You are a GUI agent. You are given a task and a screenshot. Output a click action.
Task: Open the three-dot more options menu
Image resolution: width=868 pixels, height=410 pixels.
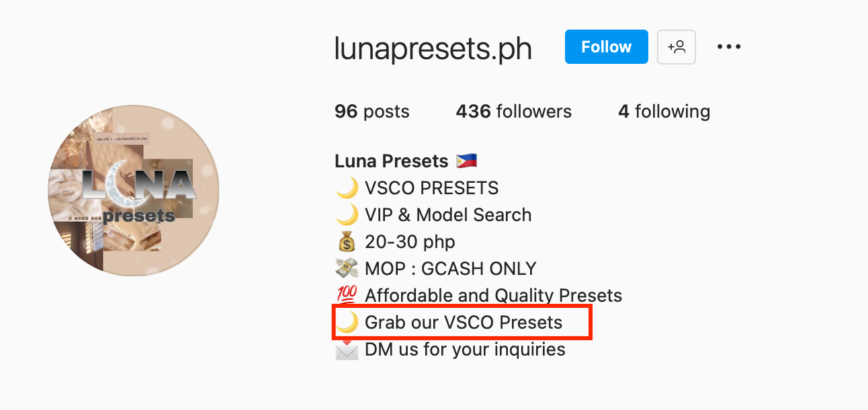(x=728, y=47)
